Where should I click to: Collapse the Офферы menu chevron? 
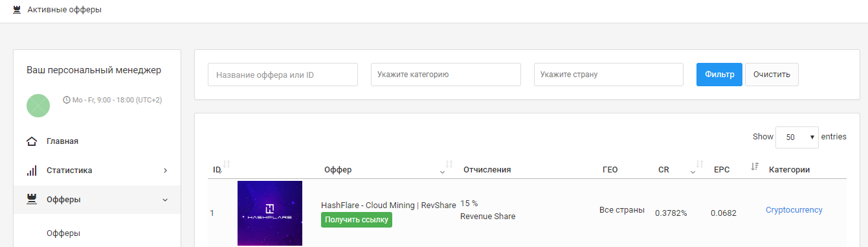[165, 200]
